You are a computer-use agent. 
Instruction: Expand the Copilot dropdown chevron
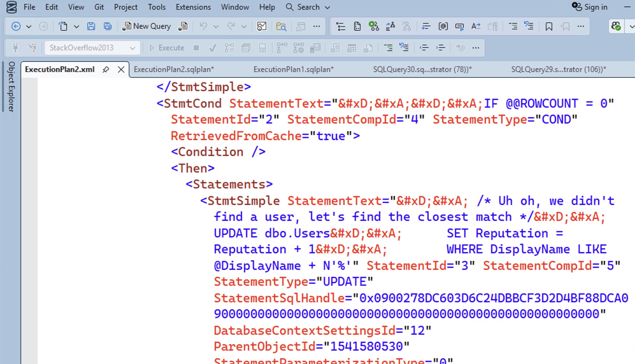point(631,26)
